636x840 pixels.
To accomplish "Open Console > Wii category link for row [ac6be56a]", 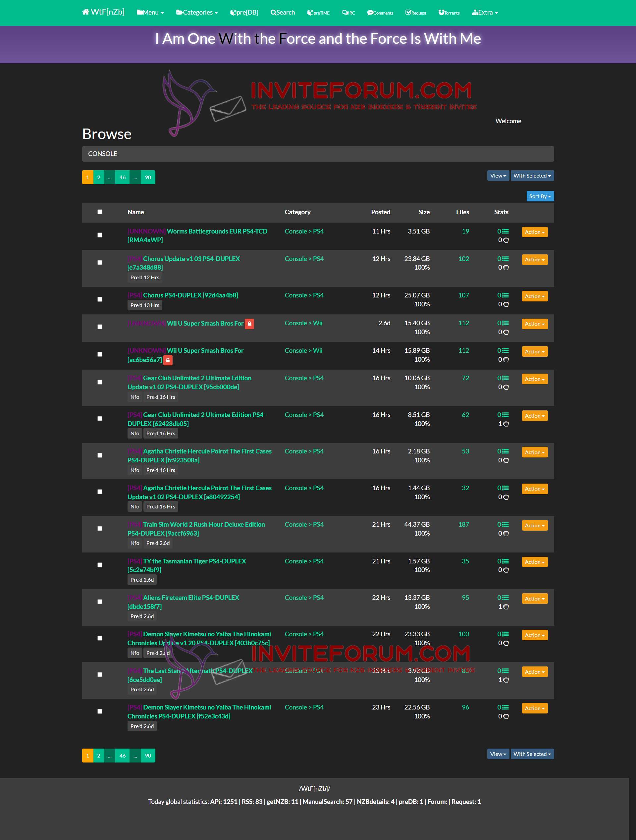I will [x=303, y=350].
